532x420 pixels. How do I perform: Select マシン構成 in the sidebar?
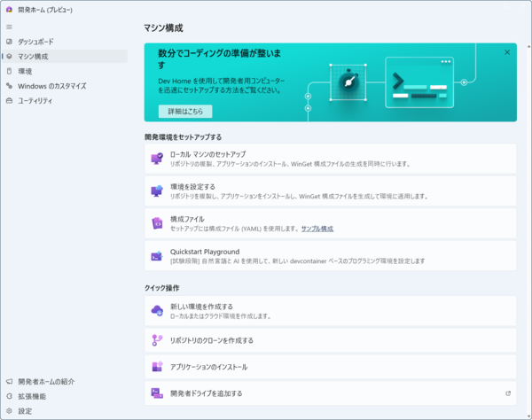pos(65,57)
